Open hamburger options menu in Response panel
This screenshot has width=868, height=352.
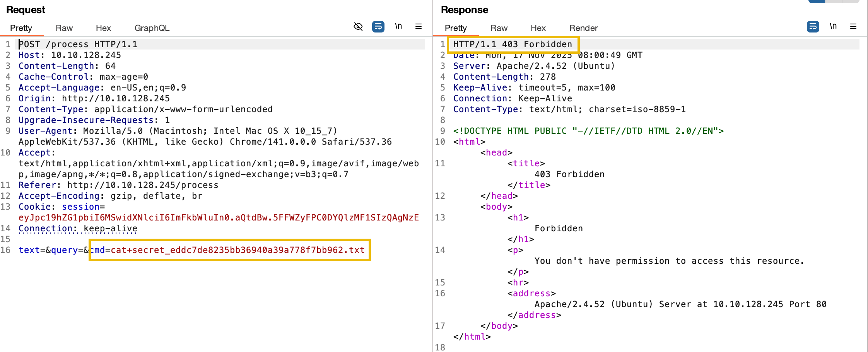[x=853, y=26]
